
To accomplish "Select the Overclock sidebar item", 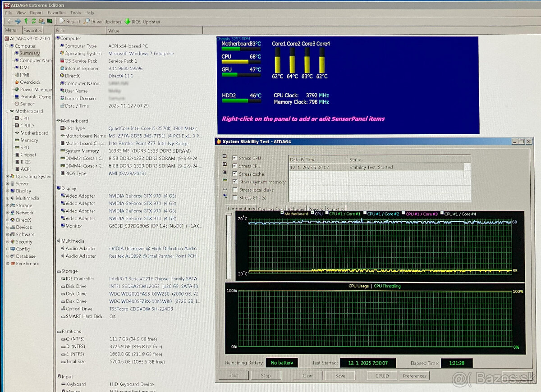I will tap(30, 82).
